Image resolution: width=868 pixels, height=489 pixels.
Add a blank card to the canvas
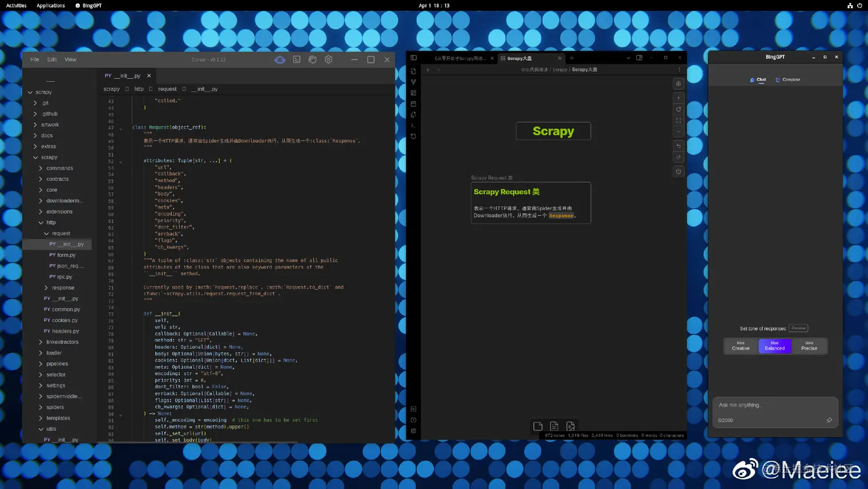coord(538,426)
